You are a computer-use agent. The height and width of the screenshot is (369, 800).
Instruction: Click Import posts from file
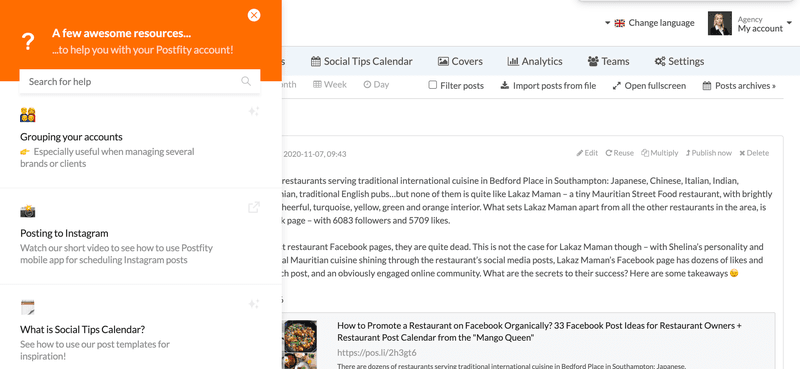(x=548, y=86)
